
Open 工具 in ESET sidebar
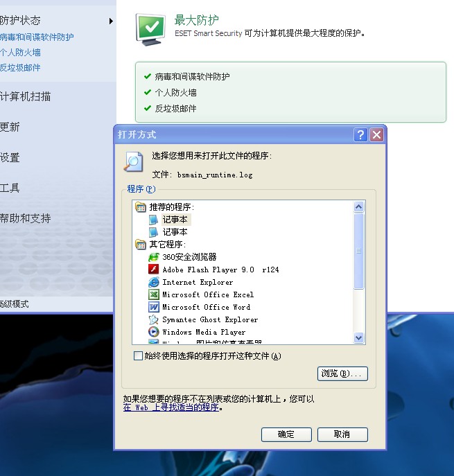pyautogui.click(x=10, y=188)
